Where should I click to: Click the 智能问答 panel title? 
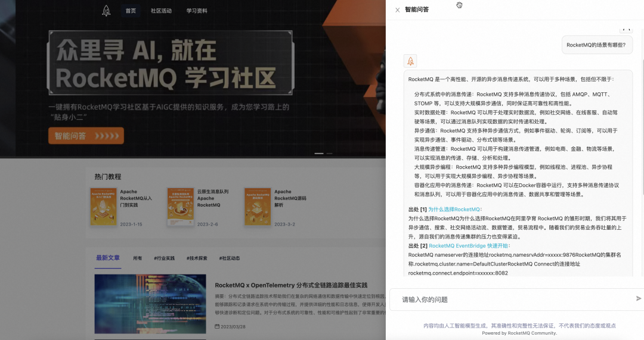pyautogui.click(x=416, y=10)
